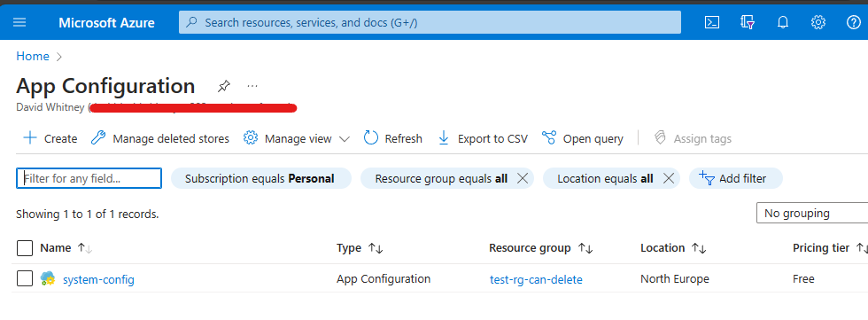The width and height of the screenshot is (868, 320).
Task: Click Export to CSV
Action: click(483, 138)
